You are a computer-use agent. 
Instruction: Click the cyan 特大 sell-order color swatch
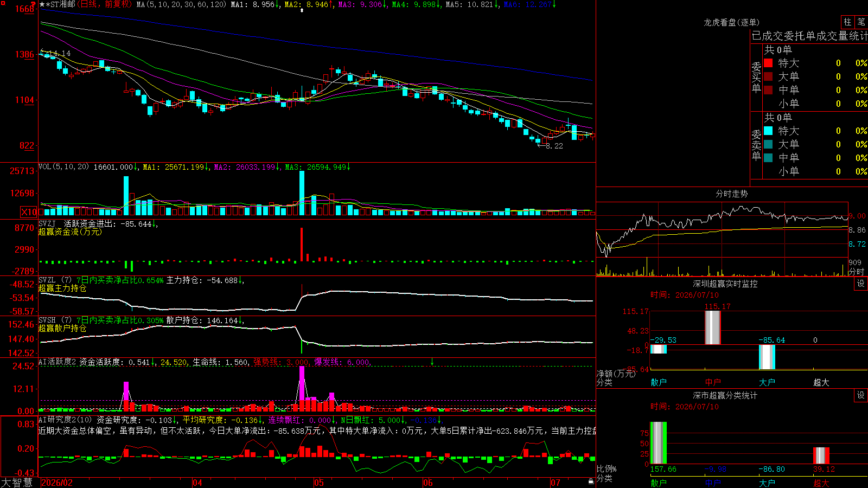click(768, 131)
